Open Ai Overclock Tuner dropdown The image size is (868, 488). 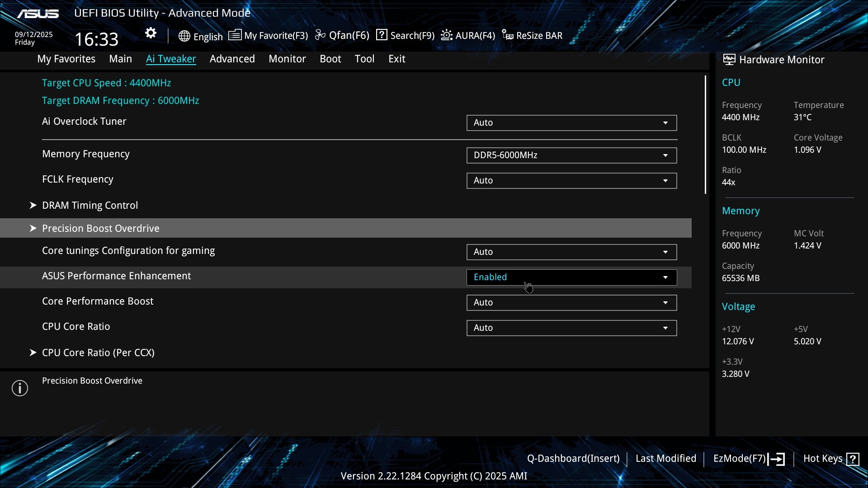[x=571, y=123]
